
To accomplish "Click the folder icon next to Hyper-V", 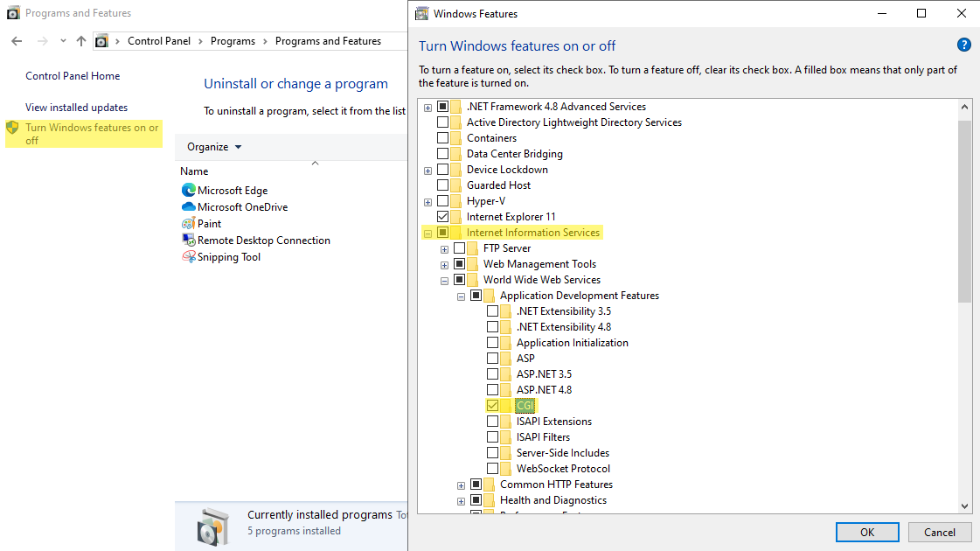I will click(x=456, y=201).
